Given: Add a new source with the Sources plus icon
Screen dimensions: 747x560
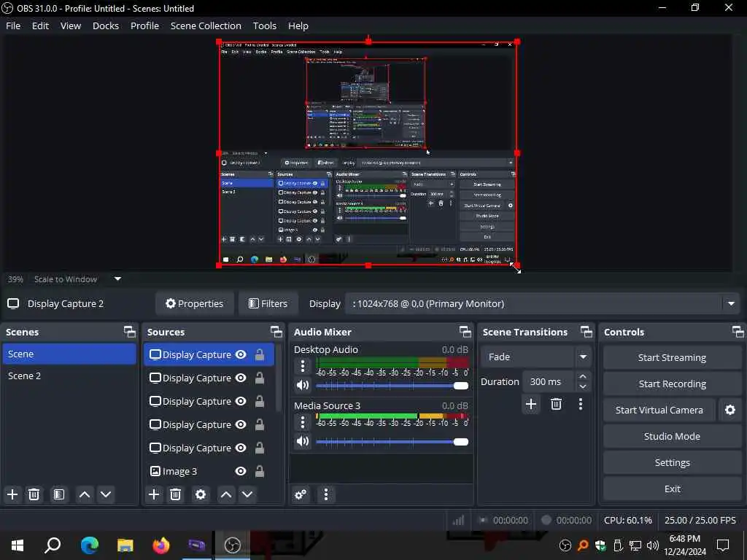Looking at the screenshot, I should pyautogui.click(x=154, y=494).
